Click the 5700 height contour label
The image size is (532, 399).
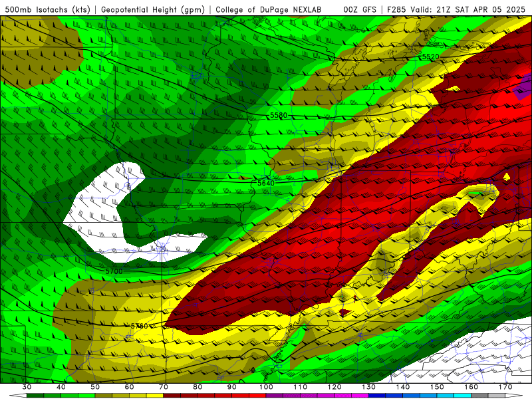click(114, 271)
